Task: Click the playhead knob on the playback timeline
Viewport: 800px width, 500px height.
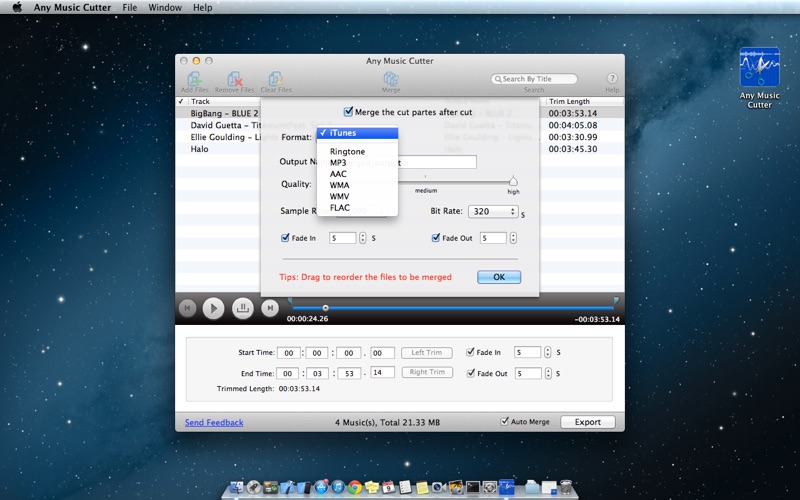Action: tap(325, 308)
